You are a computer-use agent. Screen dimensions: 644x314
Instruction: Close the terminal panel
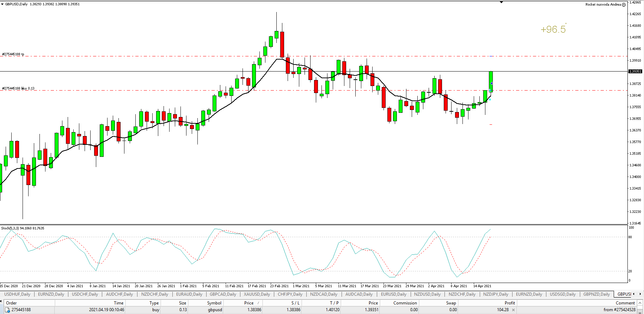click(1, 301)
